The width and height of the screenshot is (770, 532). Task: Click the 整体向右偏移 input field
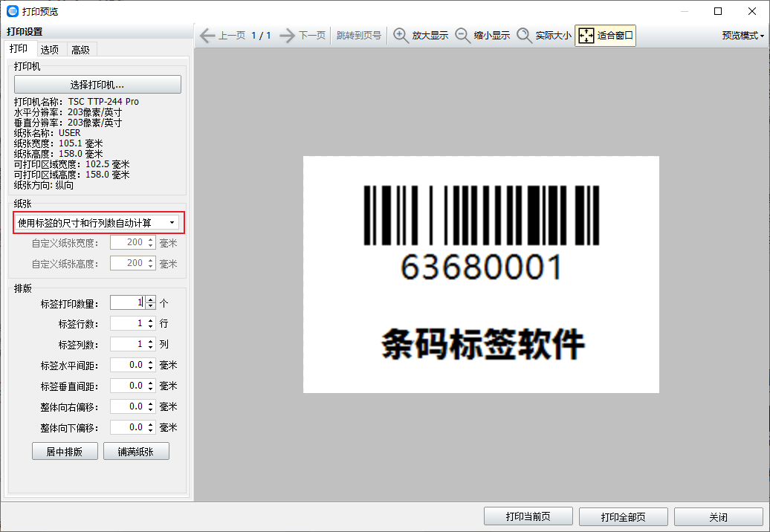pos(128,407)
